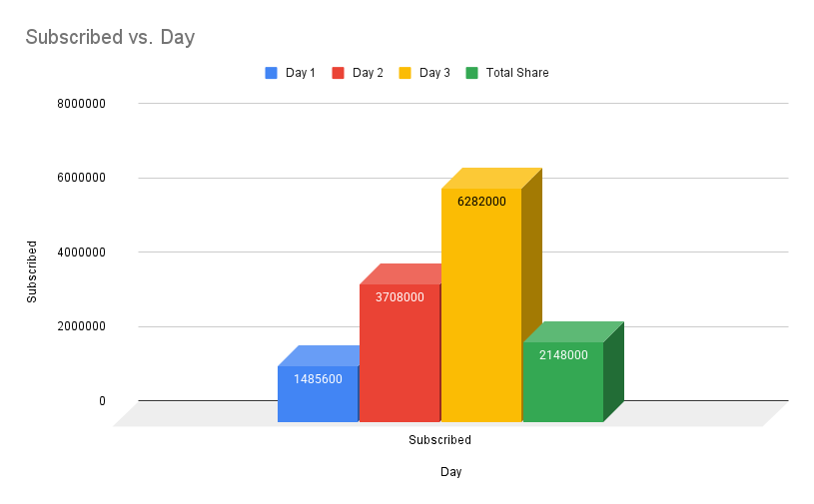Click the 2148000 data label on green bar
The width and height of the screenshot is (814, 504).
pyautogui.click(x=563, y=355)
